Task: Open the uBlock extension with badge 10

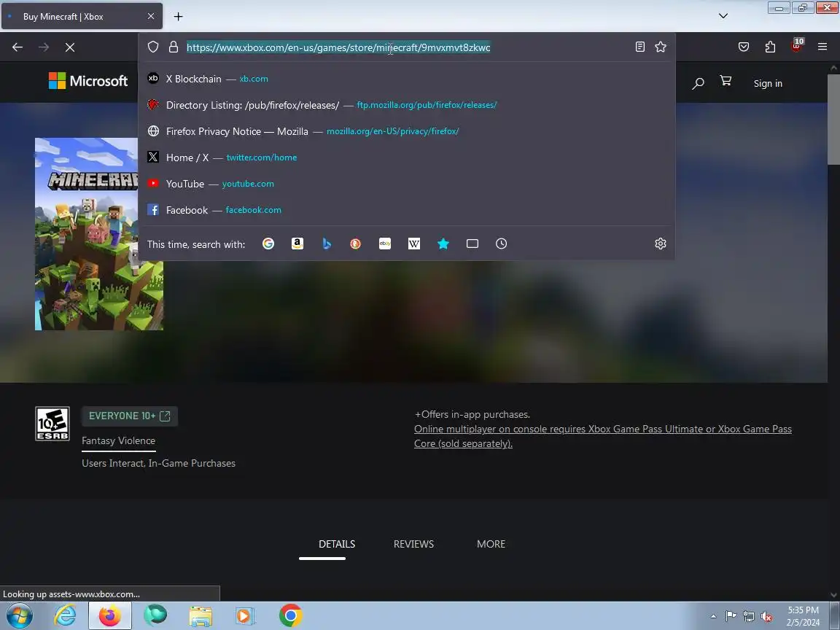Action: click(x=796, y=46)
